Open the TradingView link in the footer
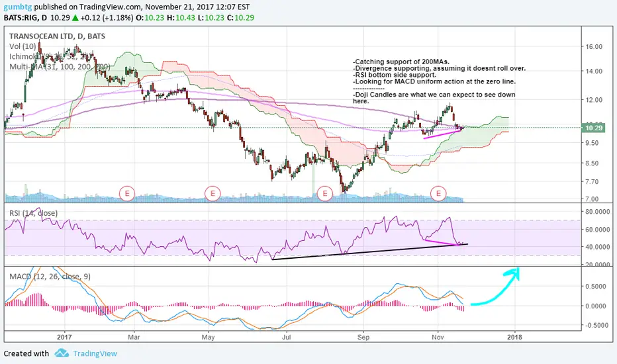The width and height of the screenshot is (617, 364). [x=95, y=353]
